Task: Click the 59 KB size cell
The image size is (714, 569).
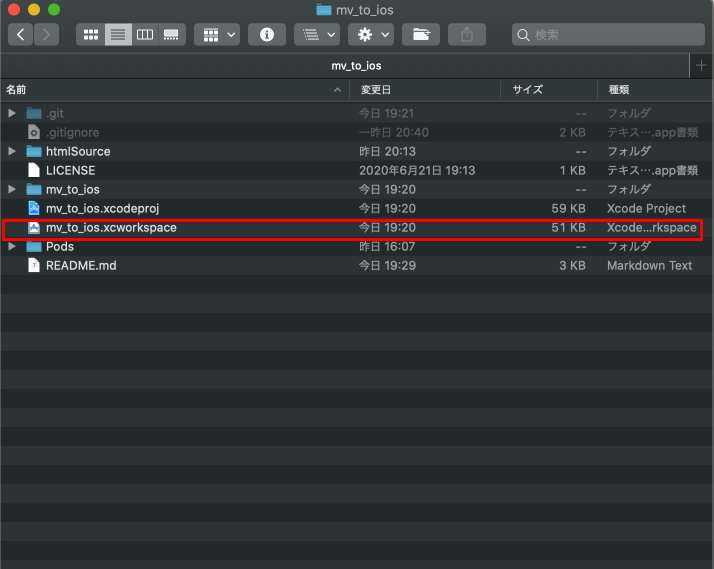Action: [x=568, y=208]
